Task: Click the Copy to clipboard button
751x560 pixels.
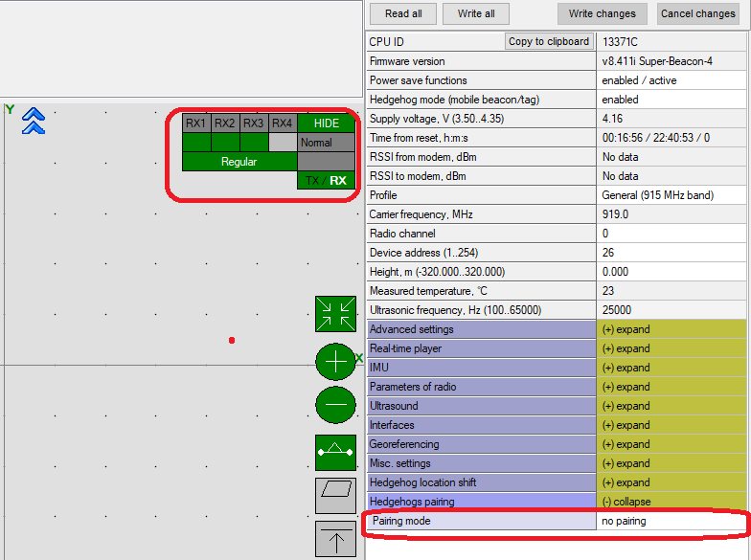Action: coord(549,42)
